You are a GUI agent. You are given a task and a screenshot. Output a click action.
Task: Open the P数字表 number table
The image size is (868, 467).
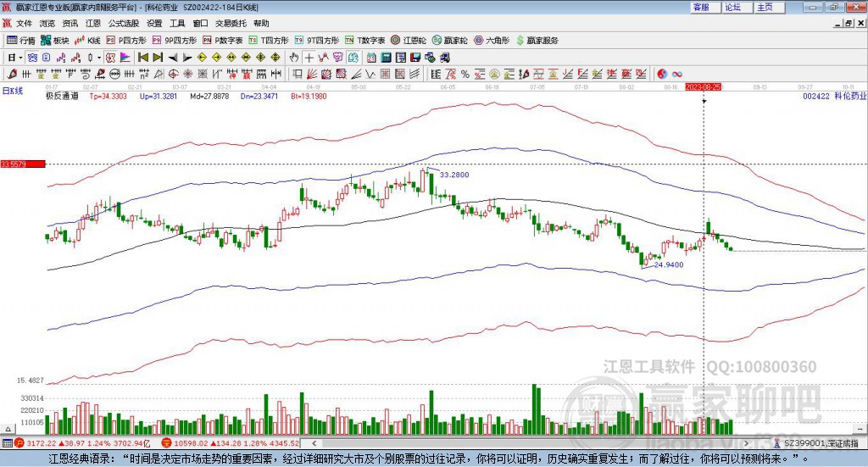[x=223, y=41]
